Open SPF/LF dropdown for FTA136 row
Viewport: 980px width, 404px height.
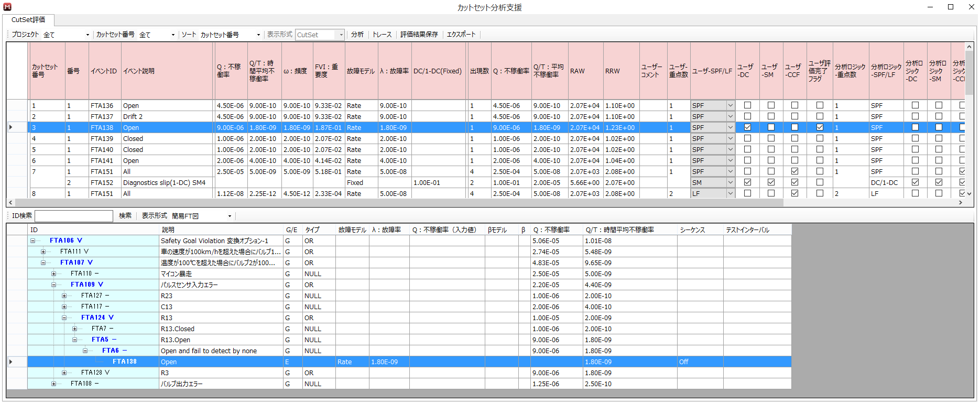tap(730, 105)
